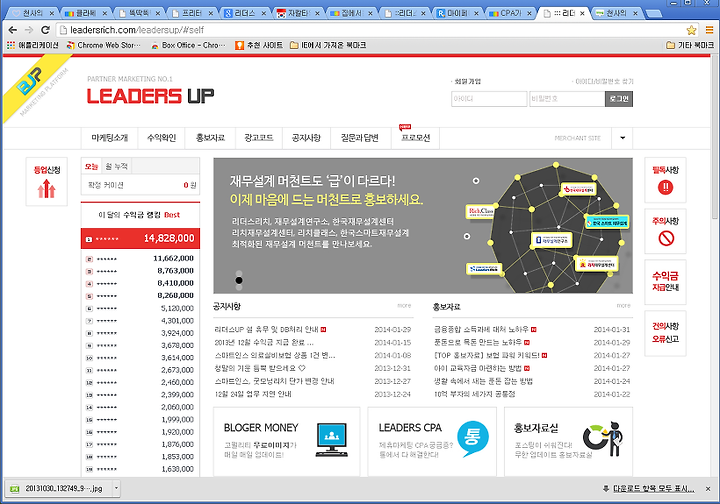Click the first-rank 14,828,000 row
The width and height of the screenshot is (720, 504).
[x=141, y=238]
